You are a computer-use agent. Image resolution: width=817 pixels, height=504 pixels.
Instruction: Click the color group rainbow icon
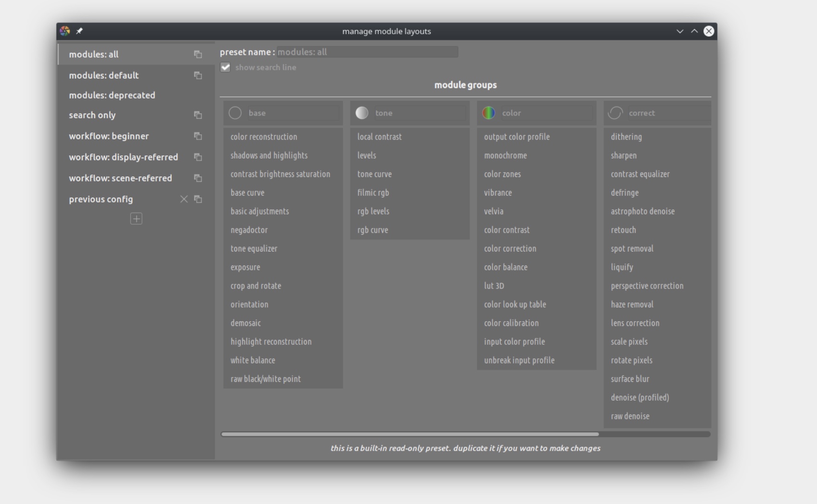[488, 113]
